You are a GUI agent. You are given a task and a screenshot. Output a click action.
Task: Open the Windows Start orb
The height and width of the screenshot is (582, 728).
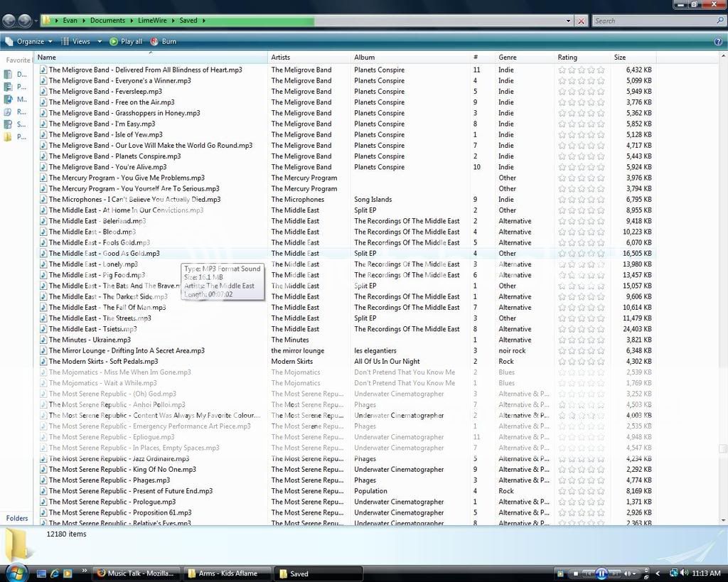pos(17,573)
